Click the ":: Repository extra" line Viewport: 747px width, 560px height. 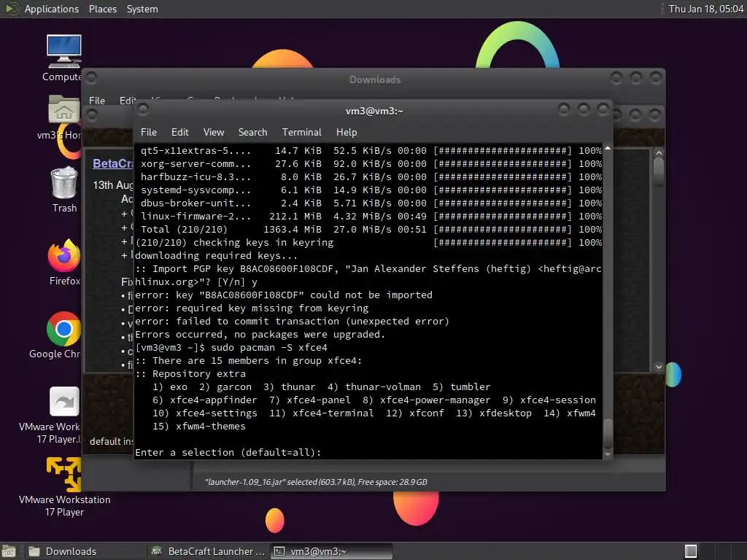(190, 374)
